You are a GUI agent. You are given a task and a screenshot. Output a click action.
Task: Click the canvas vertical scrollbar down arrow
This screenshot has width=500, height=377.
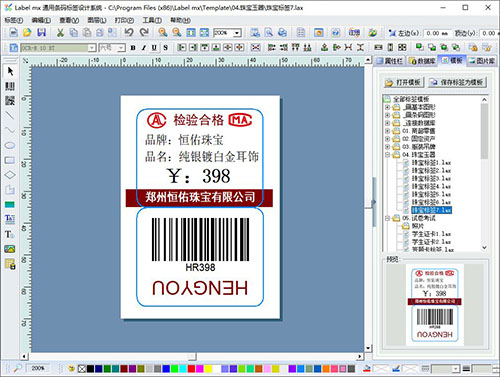coord(368,348)
